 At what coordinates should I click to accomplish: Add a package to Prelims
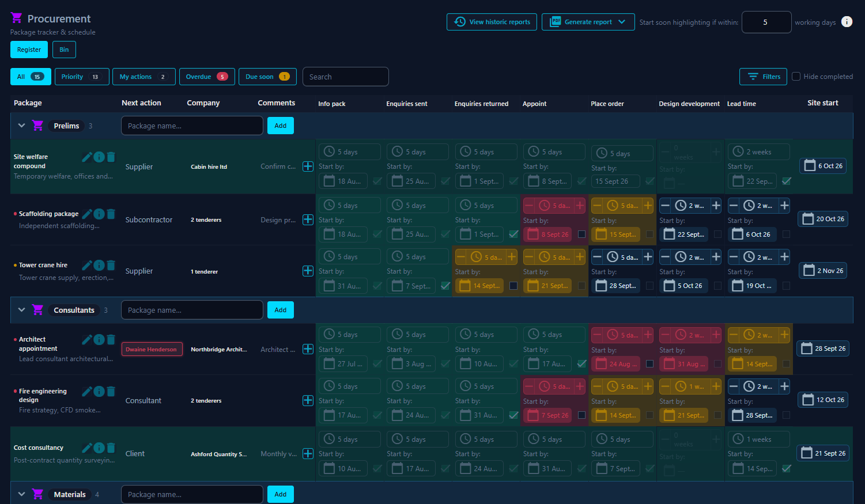click(281, 126)
